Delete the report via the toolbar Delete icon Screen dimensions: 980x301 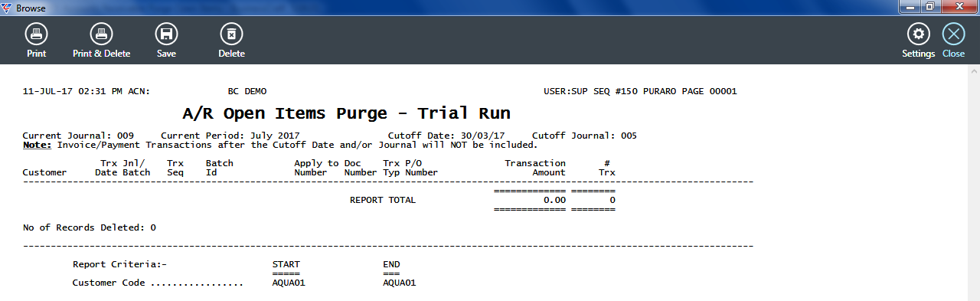click(231, 41)
